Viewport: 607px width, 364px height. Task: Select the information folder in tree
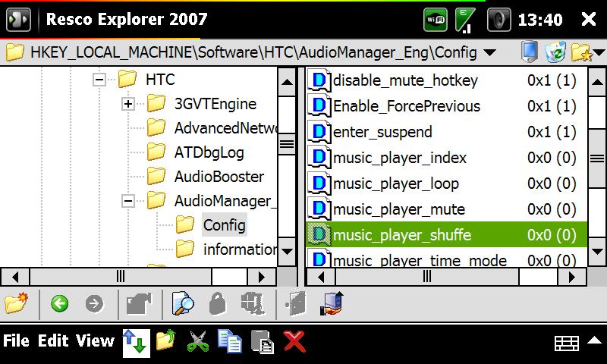[x=240, y=249]
